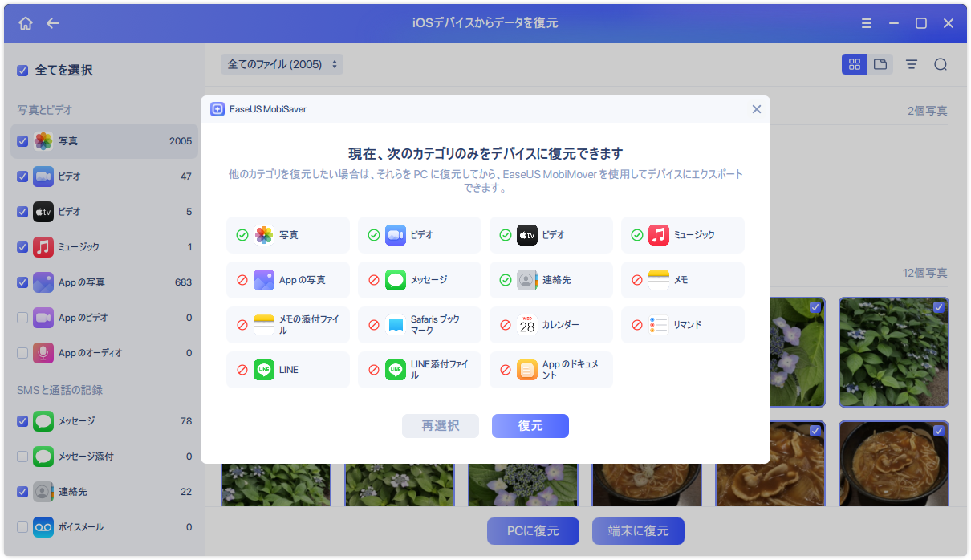Viewport: 971px width, 560px height.
Task: Click the Apple TV ビデオ tile in dialog
Action: [551, 235]
